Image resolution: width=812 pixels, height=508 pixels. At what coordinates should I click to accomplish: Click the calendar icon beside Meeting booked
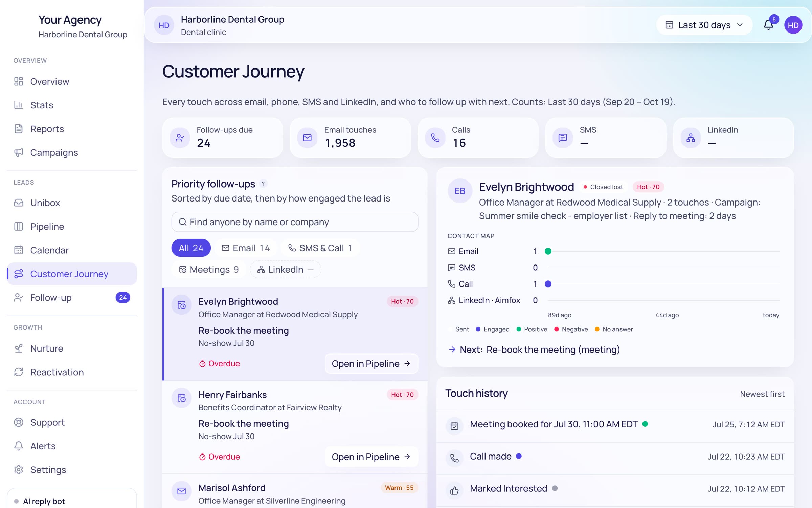(x=454, y=426)
